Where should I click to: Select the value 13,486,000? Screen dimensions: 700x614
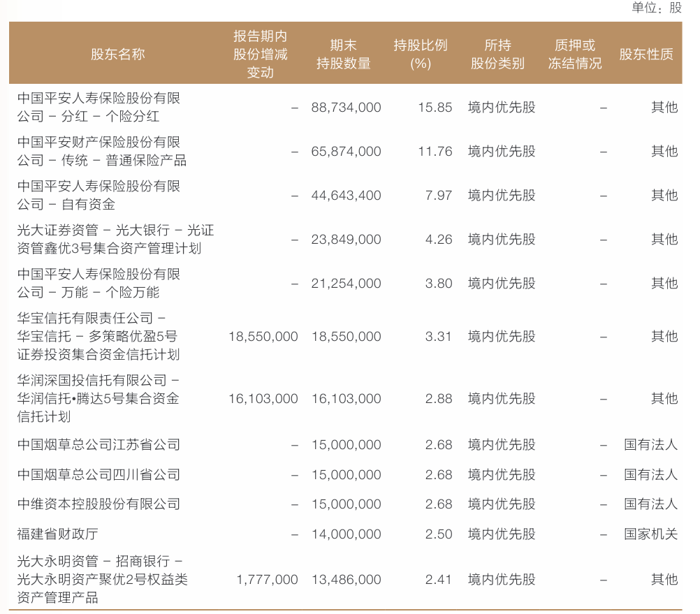tap(346, 580)
